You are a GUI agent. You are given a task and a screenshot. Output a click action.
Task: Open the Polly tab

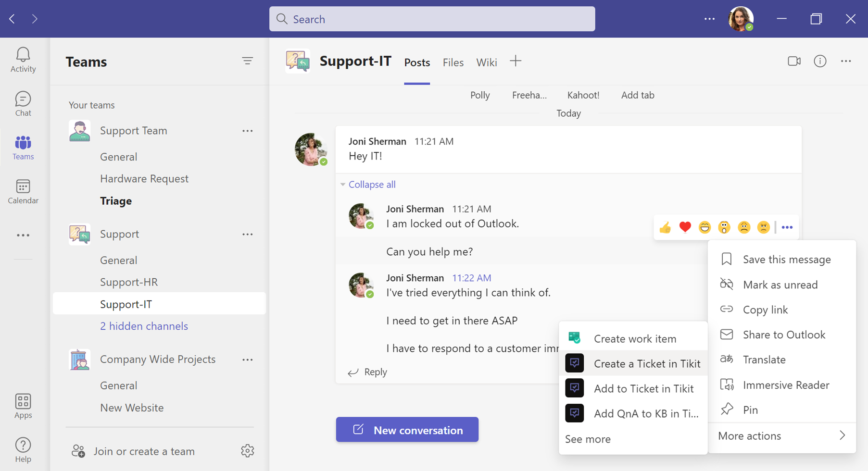coord(480,95)
